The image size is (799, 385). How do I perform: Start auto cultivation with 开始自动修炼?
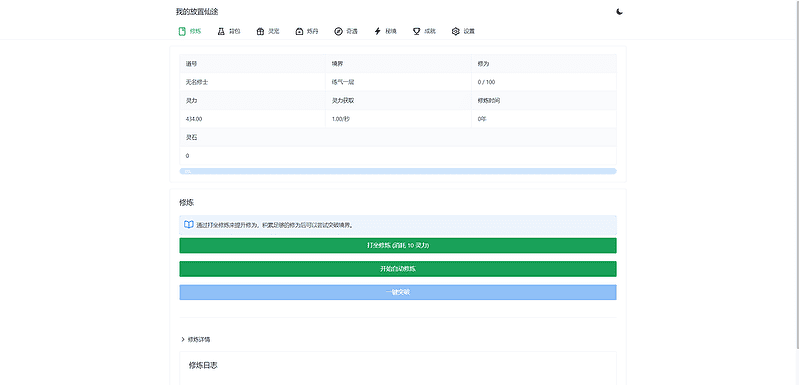398,269
